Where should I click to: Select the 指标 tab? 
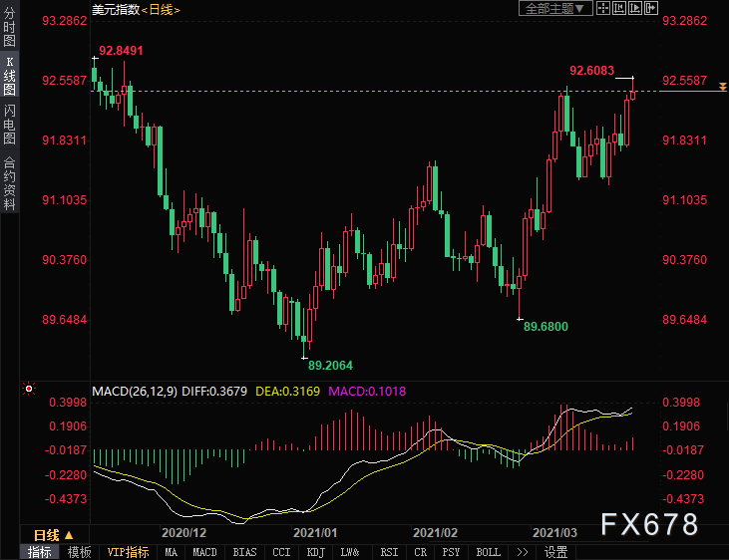[40, 552]
